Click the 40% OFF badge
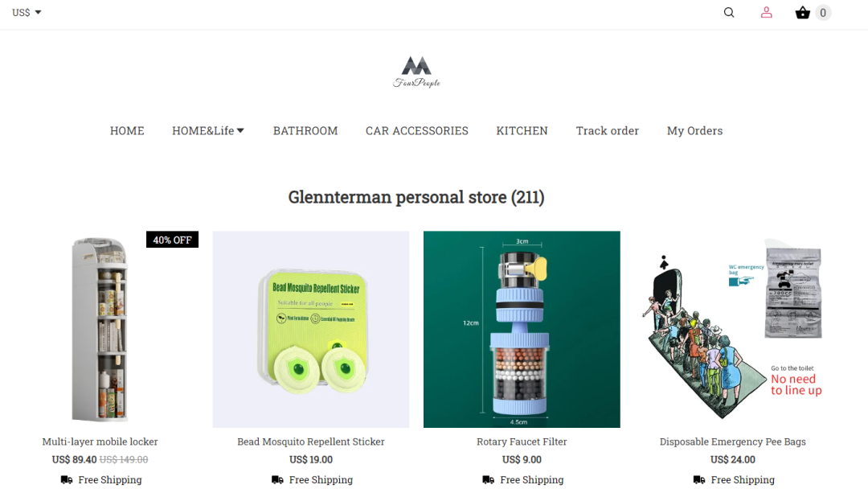Image resolution: width=868 pixels, height=493 pixels. [x=172, y=240]
